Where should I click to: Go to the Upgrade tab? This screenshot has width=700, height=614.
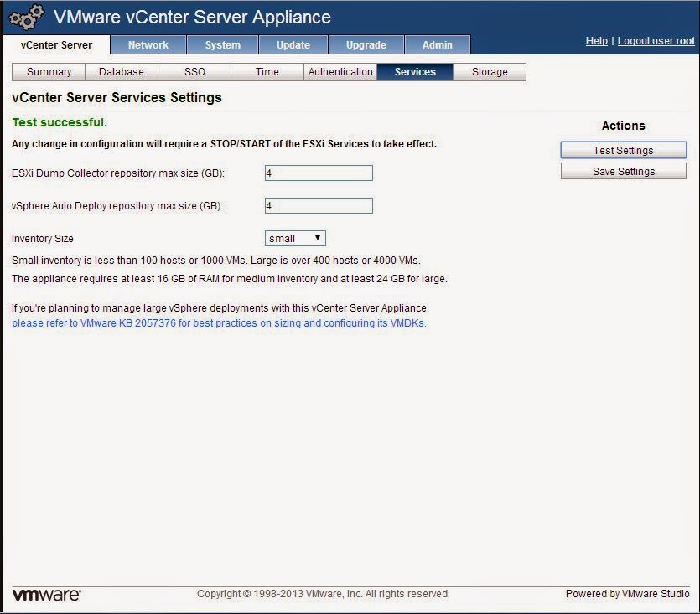(366, 45)
